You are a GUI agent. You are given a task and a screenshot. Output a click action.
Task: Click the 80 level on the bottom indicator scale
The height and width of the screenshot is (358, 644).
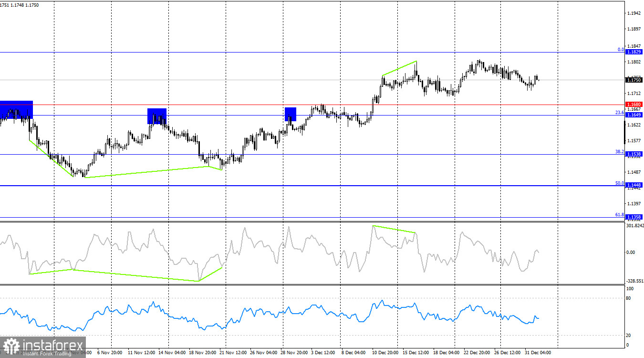click(629, 298)
